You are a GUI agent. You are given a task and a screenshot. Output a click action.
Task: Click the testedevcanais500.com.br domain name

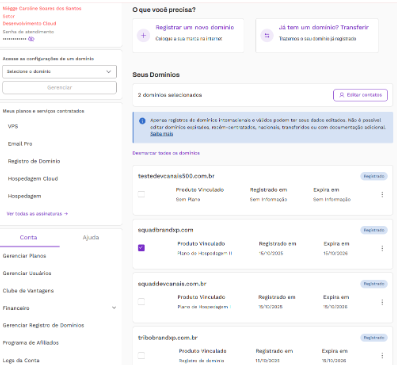point(176,176)
